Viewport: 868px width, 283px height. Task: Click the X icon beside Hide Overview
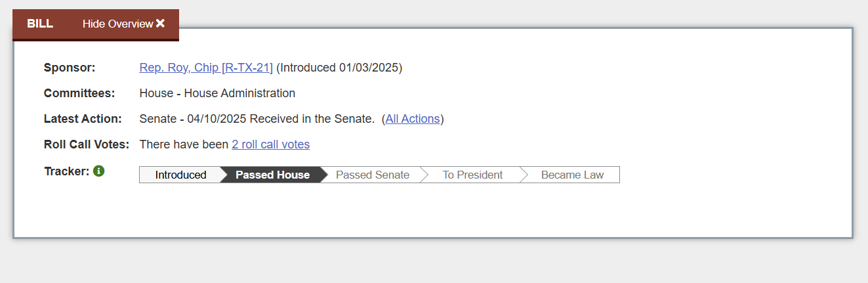[160, 24]
